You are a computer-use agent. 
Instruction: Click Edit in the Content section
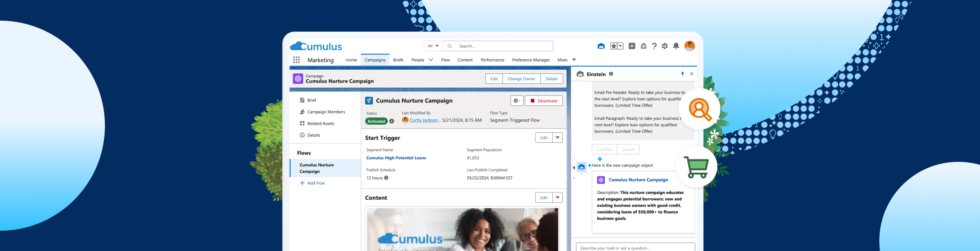point(544,197)
